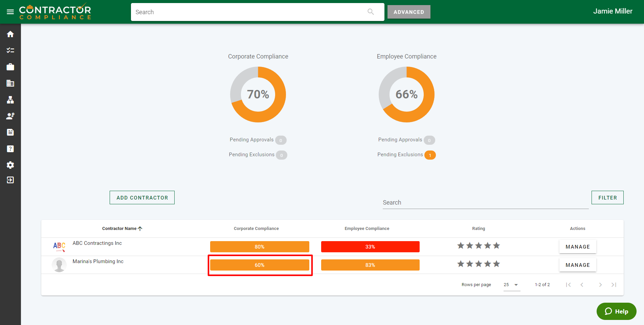
Task: Expand the Rows per page dropdown
Action: (x=511, y=285)
